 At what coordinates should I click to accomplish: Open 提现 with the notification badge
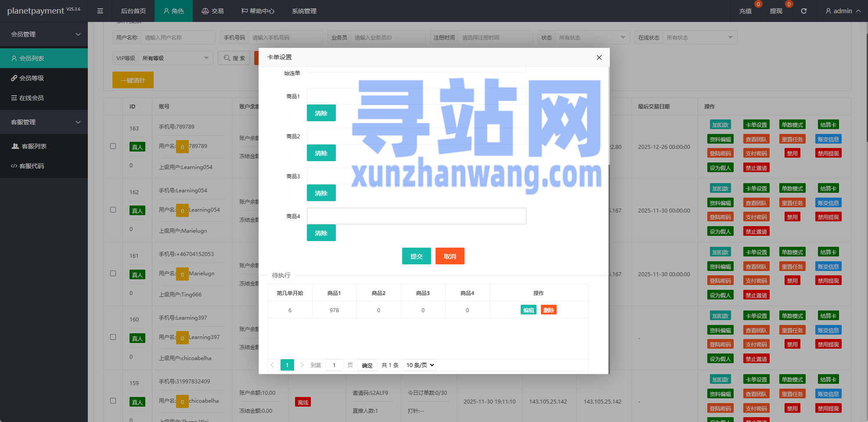[x=776, y=11]
